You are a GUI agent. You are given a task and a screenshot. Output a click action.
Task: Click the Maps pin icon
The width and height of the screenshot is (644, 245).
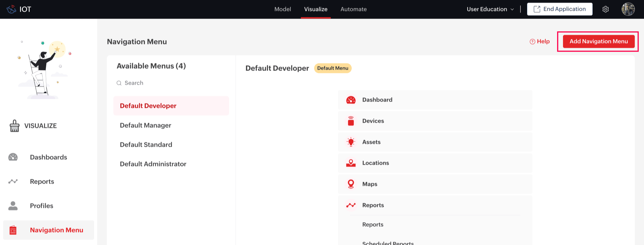351,184
